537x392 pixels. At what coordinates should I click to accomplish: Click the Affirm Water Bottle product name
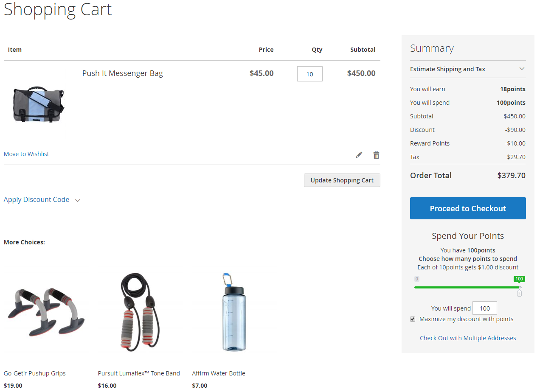coord(219,373)
